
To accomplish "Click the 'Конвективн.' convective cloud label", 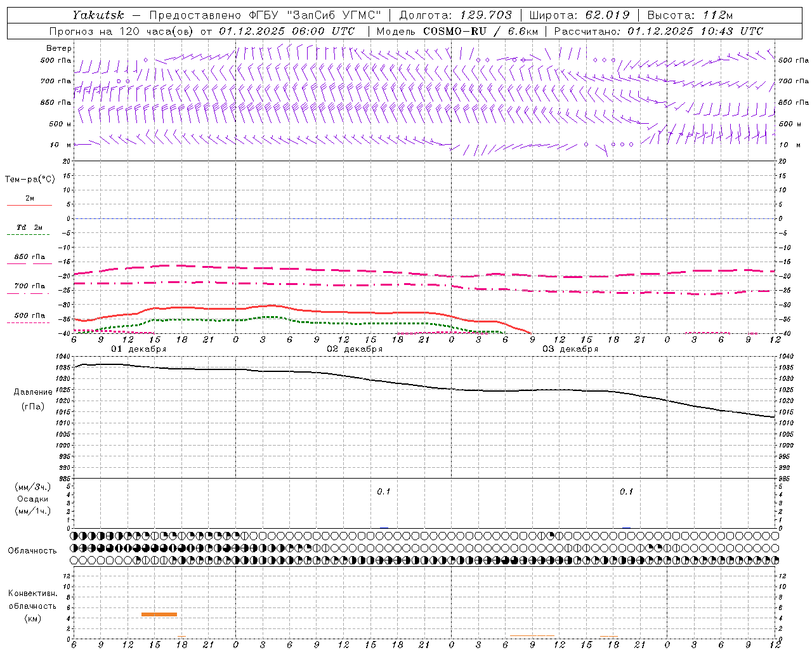I will (x=32, y=594).
